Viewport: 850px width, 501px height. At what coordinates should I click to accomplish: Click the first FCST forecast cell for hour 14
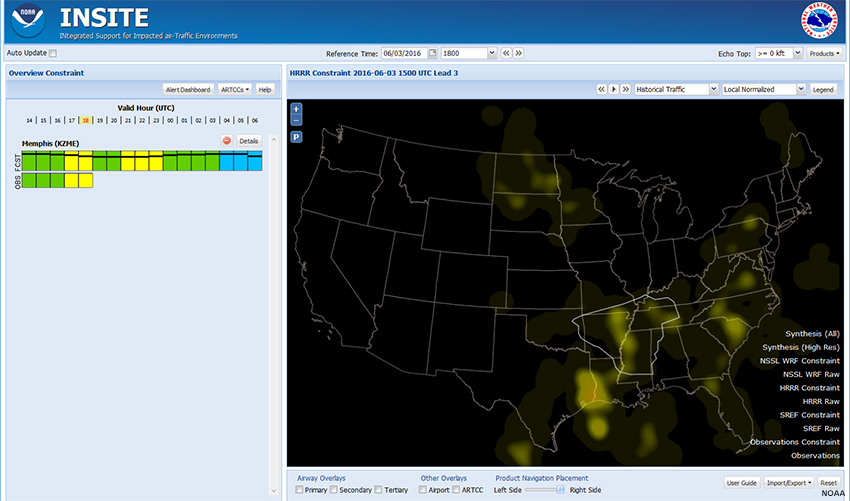[x=29, y=161]
